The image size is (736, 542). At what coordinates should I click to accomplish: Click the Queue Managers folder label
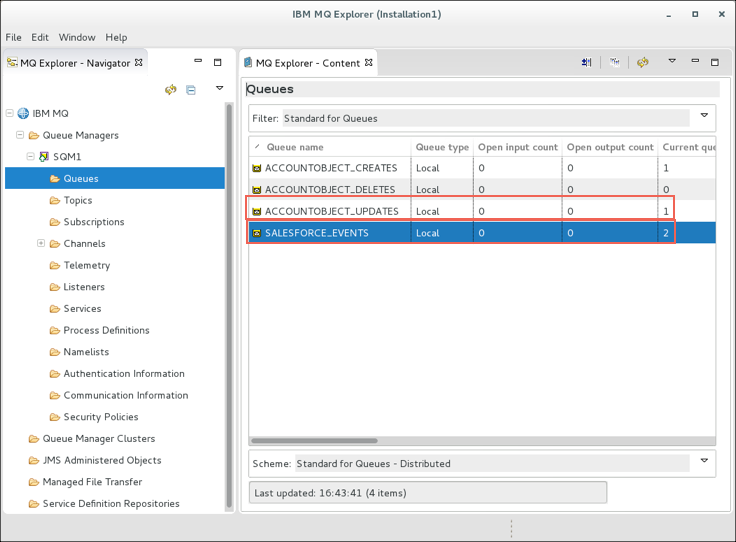[80, 135]
